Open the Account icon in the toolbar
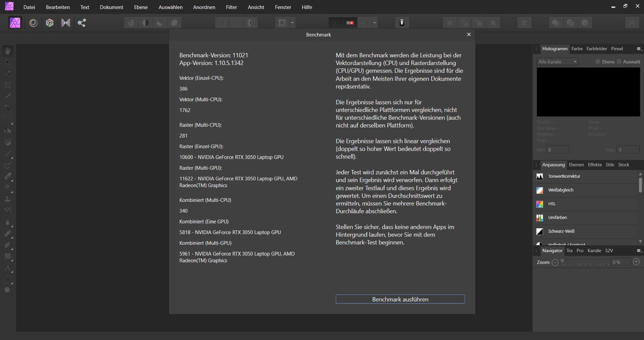The image size is (644, 340). pos(632,23)
